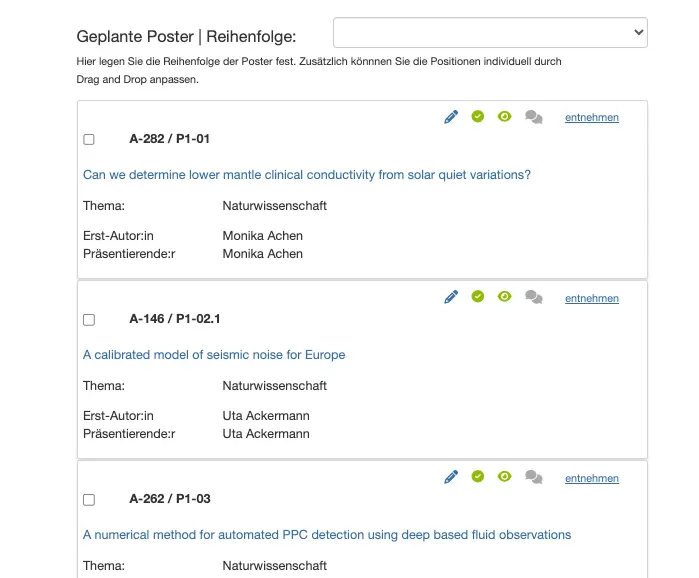This screenshot has width=699, height=578.
Task: Click pencil edit icon for poster A-146
Action: 451,297
